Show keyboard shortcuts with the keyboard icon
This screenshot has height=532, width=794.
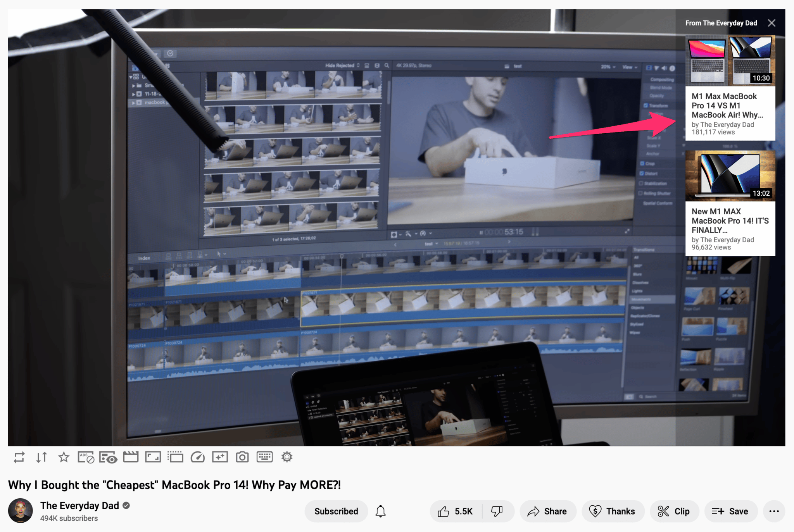point(264,457)
